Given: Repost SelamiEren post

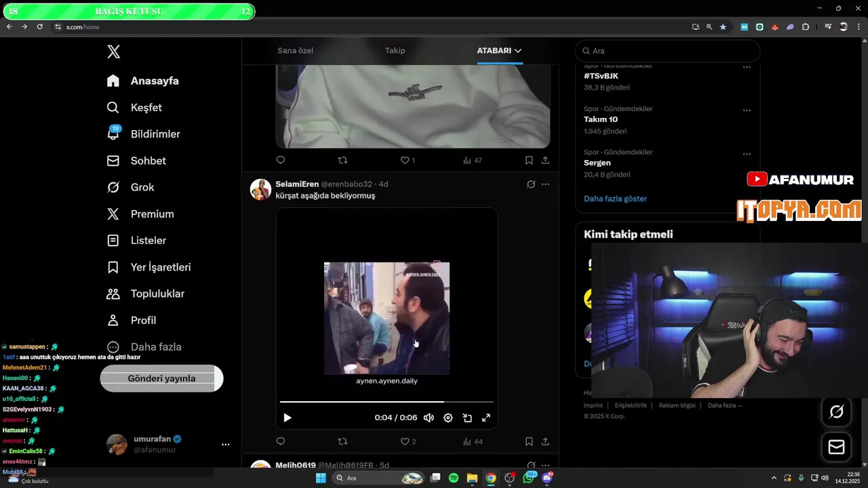Looking at the screenshot, I should tap(342, 441).
